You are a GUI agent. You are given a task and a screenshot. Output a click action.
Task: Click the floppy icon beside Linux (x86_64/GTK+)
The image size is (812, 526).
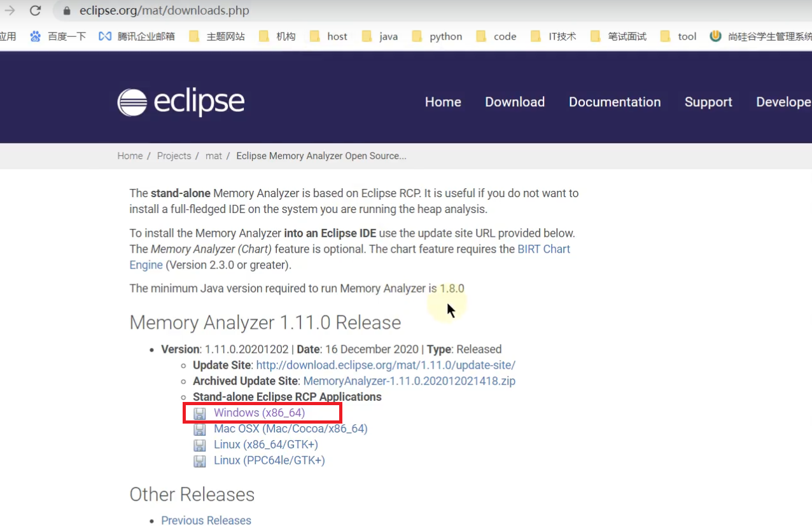coord(200,445)
